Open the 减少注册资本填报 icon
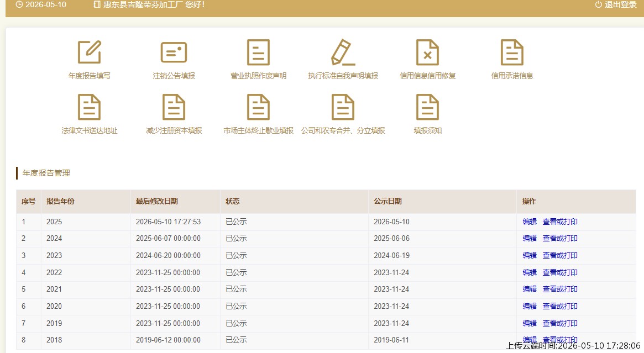Screen dimensions: 644x353 [x=174, y=107]
